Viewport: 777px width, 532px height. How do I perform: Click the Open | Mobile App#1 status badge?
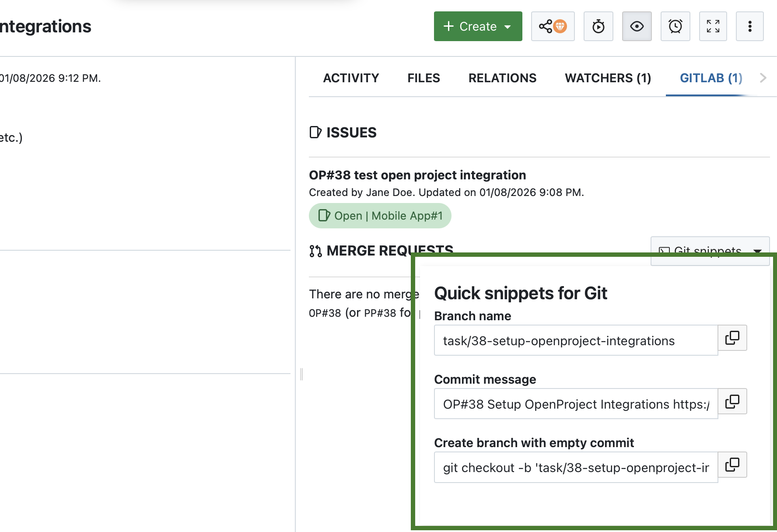tap(380, 216)
